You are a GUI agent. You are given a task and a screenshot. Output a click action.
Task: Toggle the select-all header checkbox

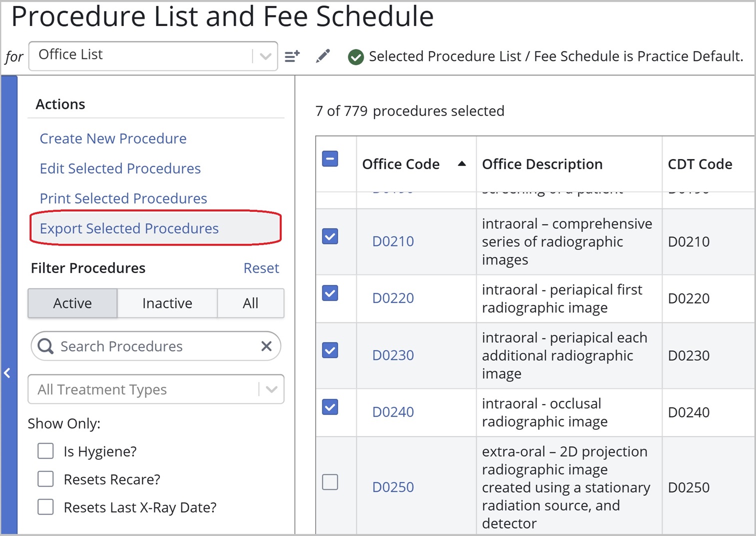click(330, 159)
